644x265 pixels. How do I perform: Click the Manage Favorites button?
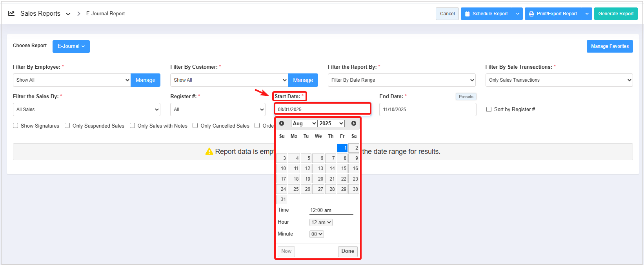click(609, 46)
